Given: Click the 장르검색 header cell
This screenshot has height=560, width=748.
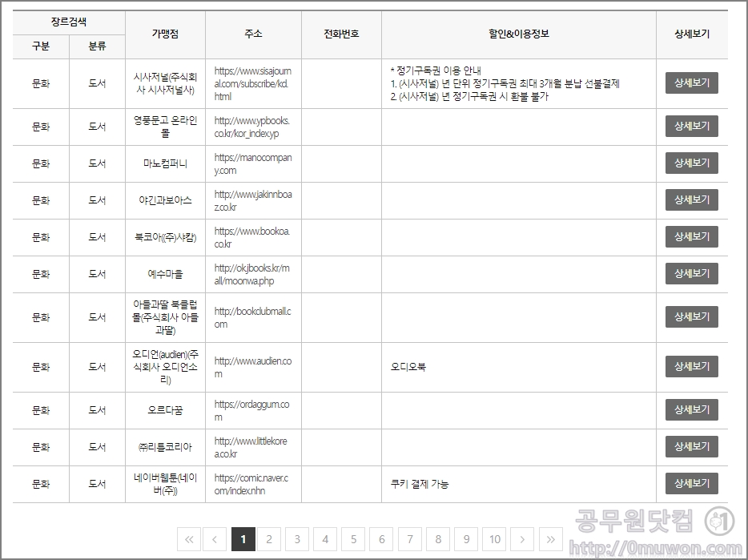Looking at the screenshot, I should click(x=69, y=22).
